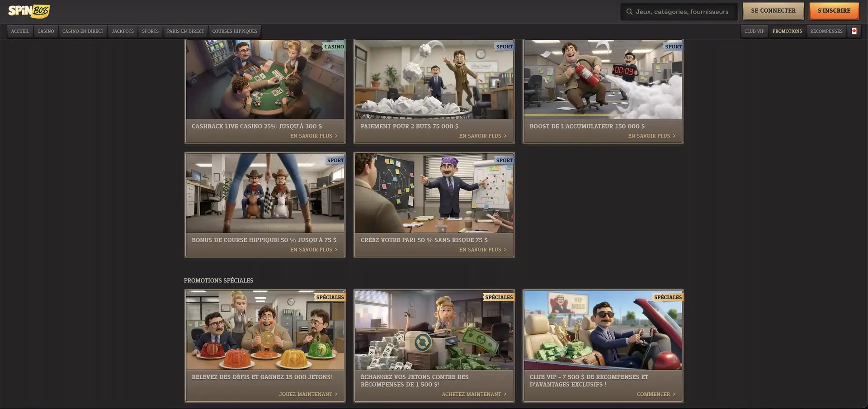
Task: Click the SPORT badge on Paiement pour 2 buts
Action: pos(504,47)
